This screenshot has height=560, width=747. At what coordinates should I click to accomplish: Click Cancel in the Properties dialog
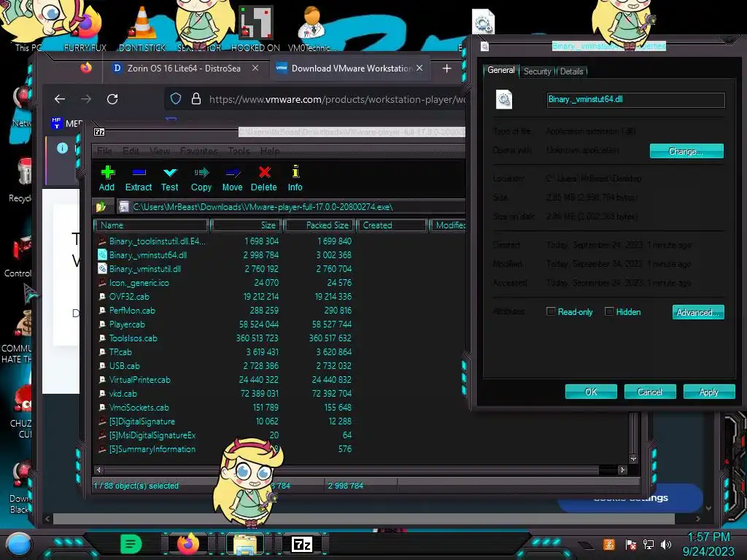click(650, 392)
